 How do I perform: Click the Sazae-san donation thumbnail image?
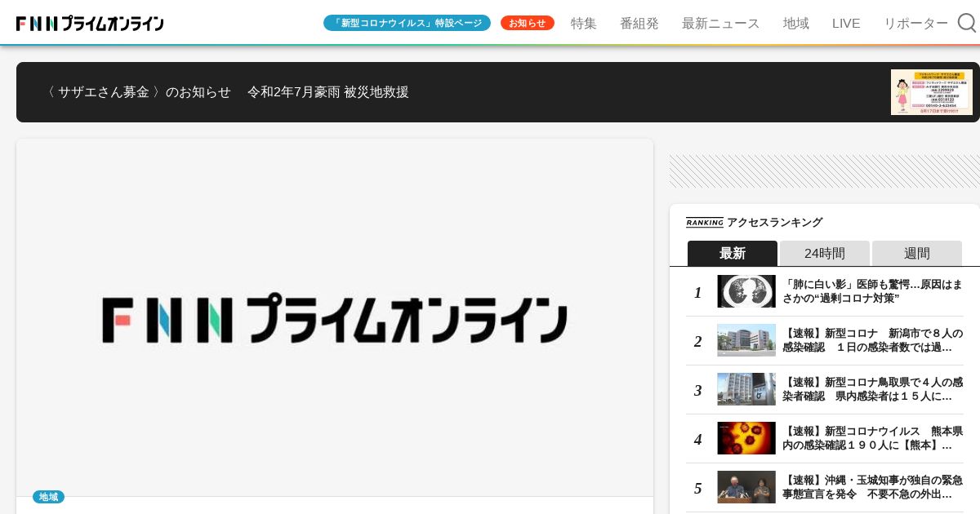pyautogui.click(x=932, y=92)
